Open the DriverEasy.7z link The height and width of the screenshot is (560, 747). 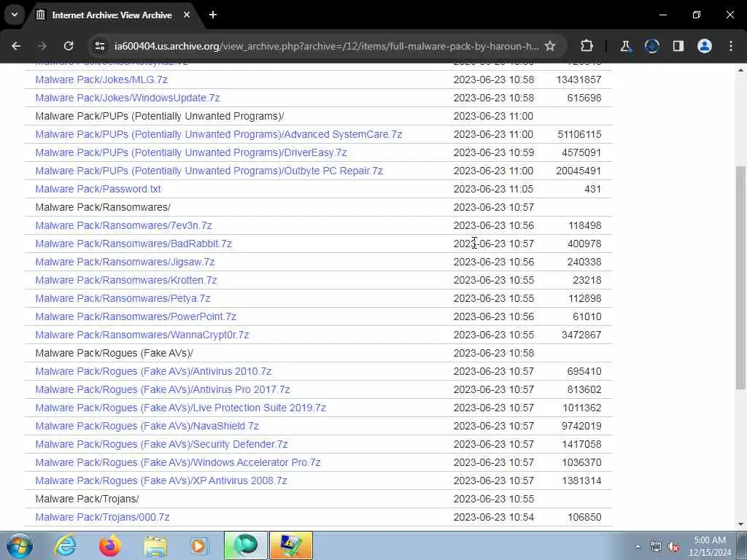point(191,152)
